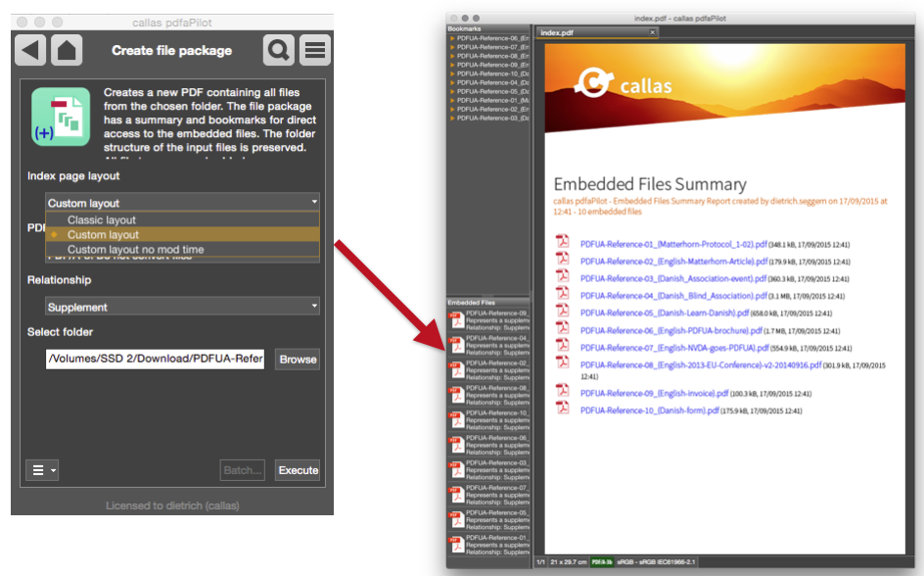
Task: Select embedded file icon PDFUA-Reference-02
Action: pyautogui.click(x=457, y=370)
